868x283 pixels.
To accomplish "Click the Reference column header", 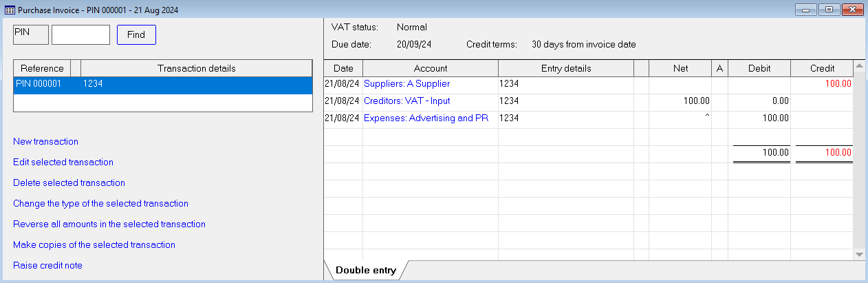I will point(42,68).
